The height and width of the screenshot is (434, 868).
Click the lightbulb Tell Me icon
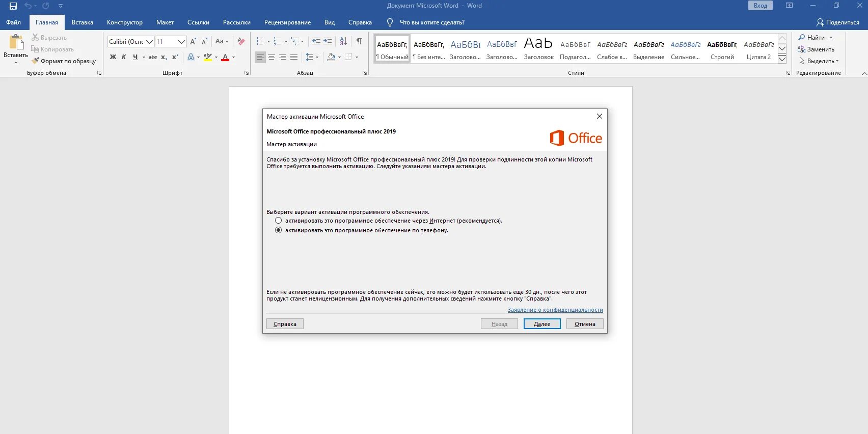[x=390, y=22]
